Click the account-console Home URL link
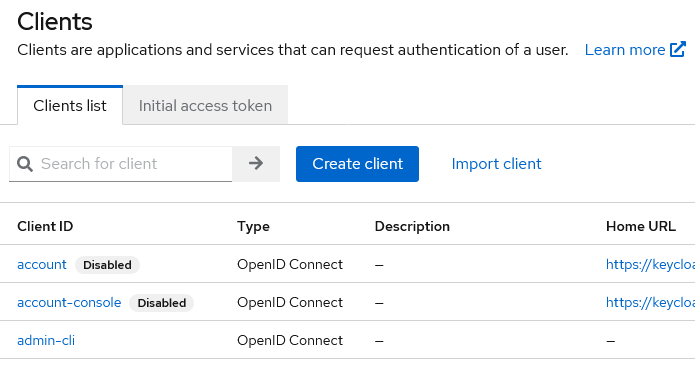695x369 pixels. (x=650, y=303)
